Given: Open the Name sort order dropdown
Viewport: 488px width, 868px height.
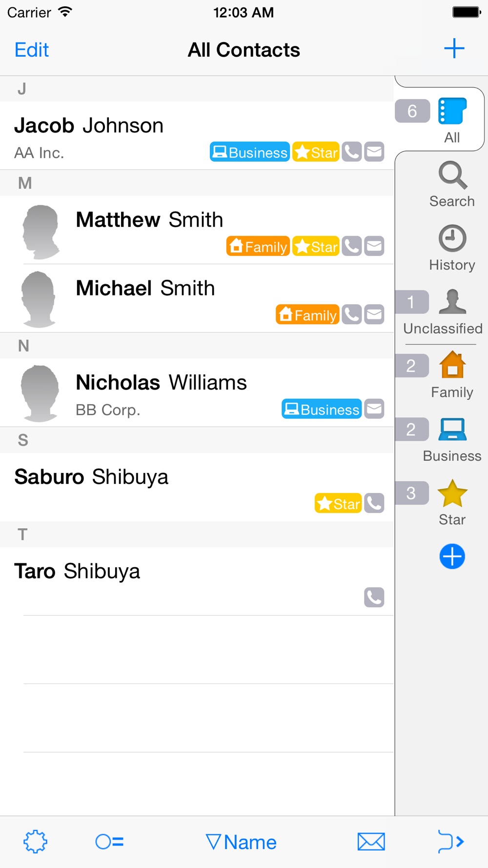Looking at the screenshot, I should (x=241, y=842).
